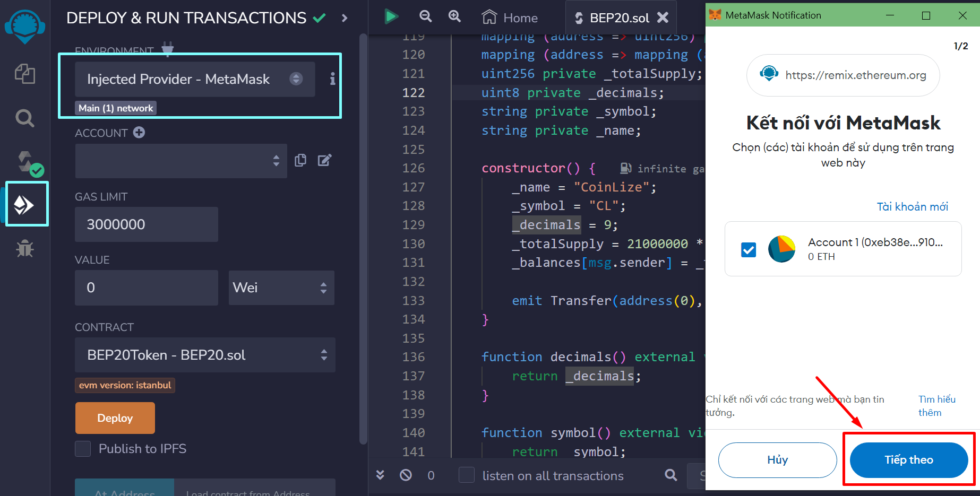Open the File explorer panel icon

pyautogui.click(x=24, y=74)
